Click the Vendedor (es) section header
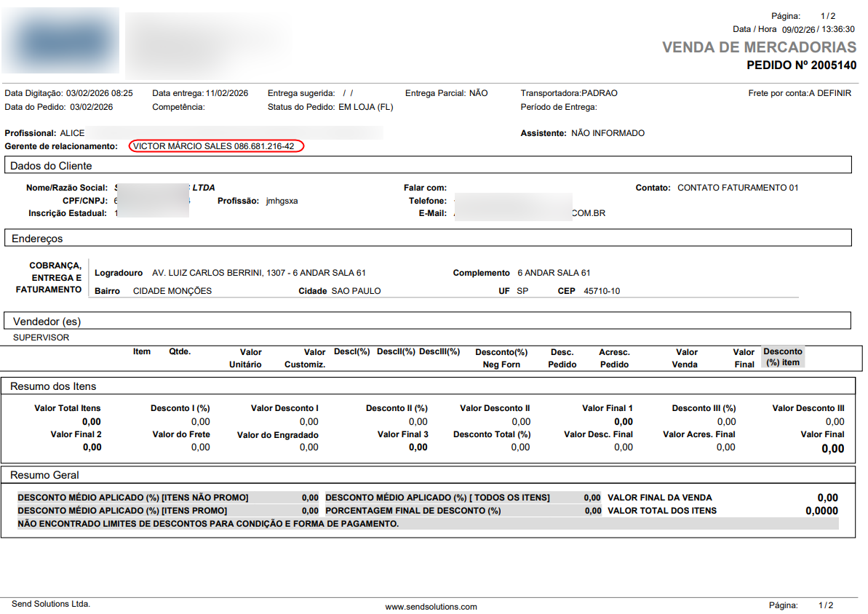868x614 pixels. [45, 321]
